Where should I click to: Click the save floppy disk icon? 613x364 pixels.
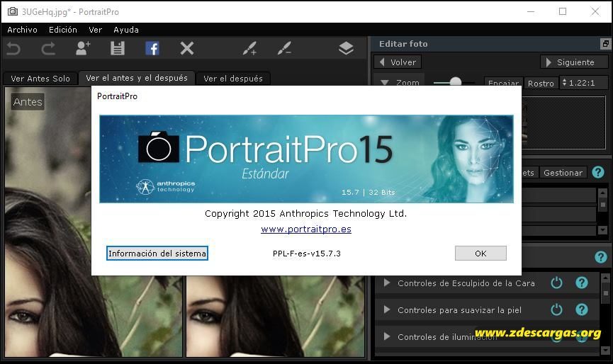(x=117, y=48)
